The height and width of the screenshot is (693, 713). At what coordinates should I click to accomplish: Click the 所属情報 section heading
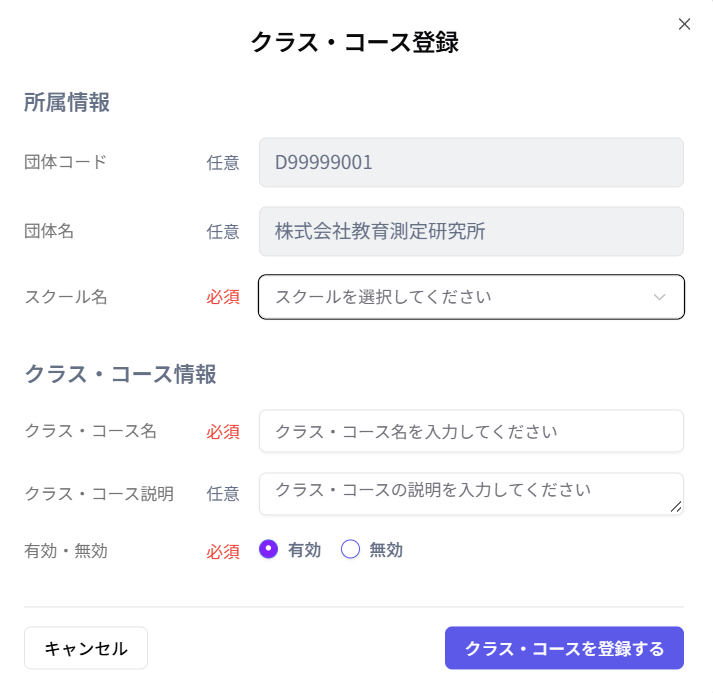pyautogui.click(x=67, y=102)
